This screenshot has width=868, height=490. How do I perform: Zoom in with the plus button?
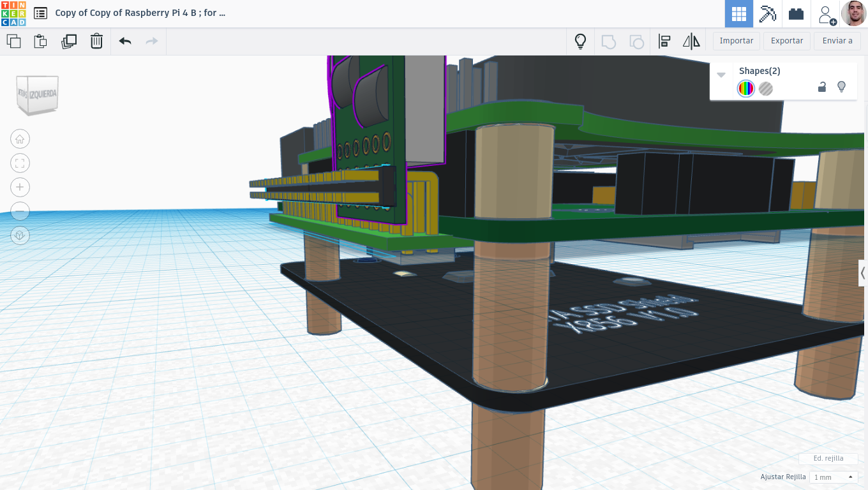point(20,187)
